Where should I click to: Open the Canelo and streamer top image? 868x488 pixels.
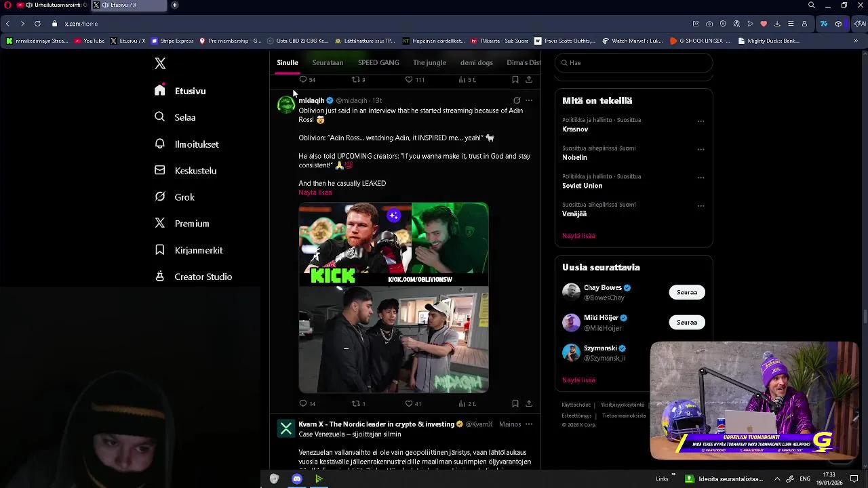tap(393, 243)
